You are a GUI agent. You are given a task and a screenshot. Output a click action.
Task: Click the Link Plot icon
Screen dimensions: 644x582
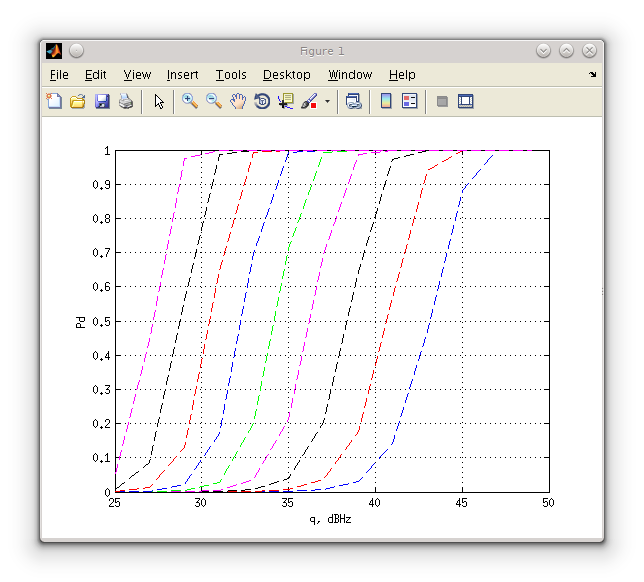(354, 101)
